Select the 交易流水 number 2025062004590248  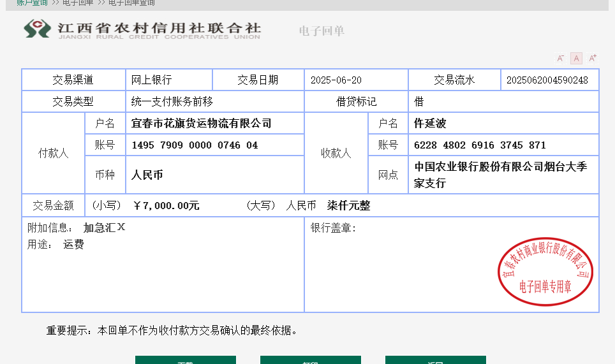coord(547,80)
